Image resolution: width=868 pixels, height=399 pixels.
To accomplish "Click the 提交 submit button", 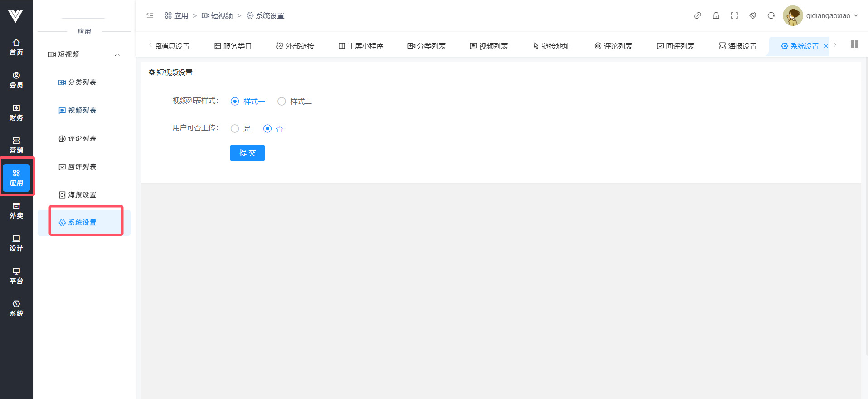I will click(247, 153).
